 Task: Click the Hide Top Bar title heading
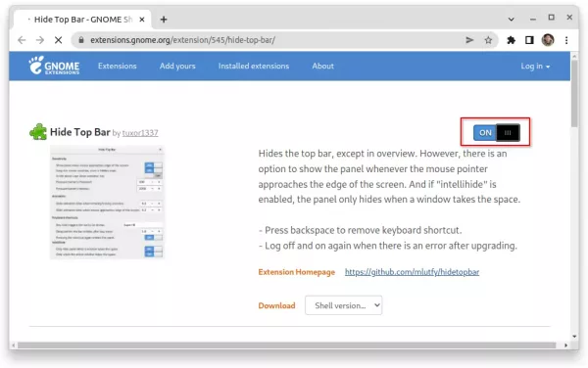point(80,132)
